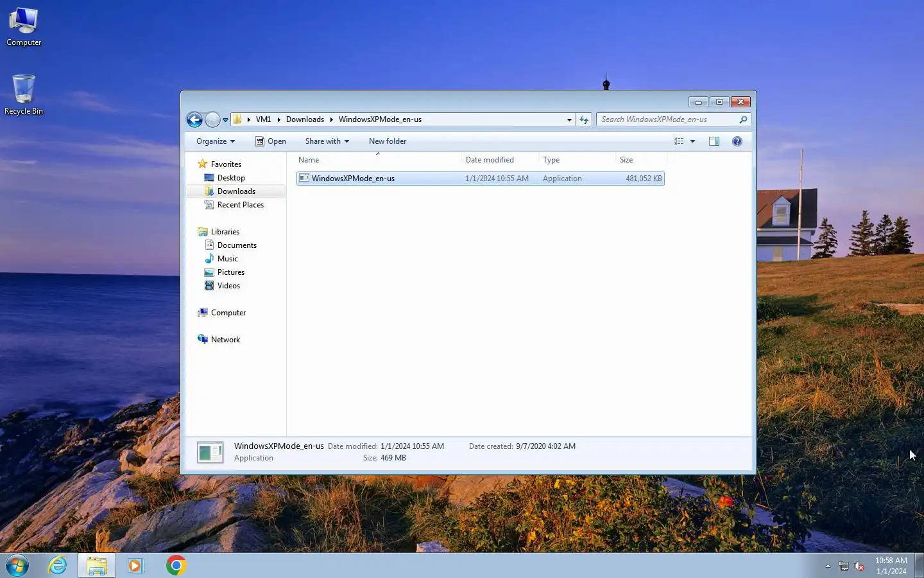Select Downloads under Favorites
Screen dimensions: 924x578
point(236,191)
